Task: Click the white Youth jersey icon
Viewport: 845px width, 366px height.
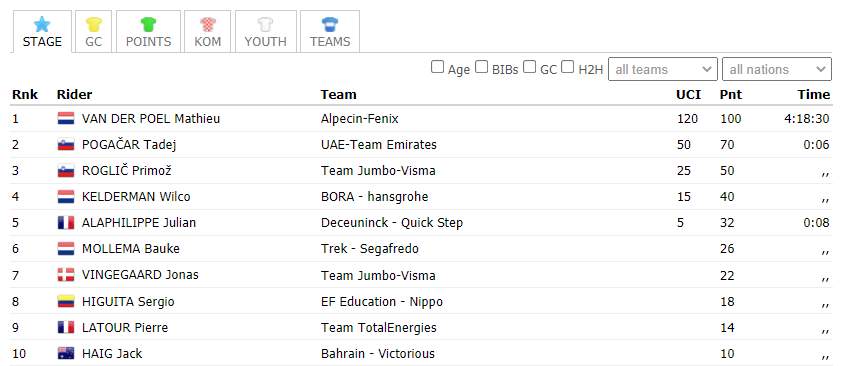Action: pyautogui.click(x=265, y=24)
